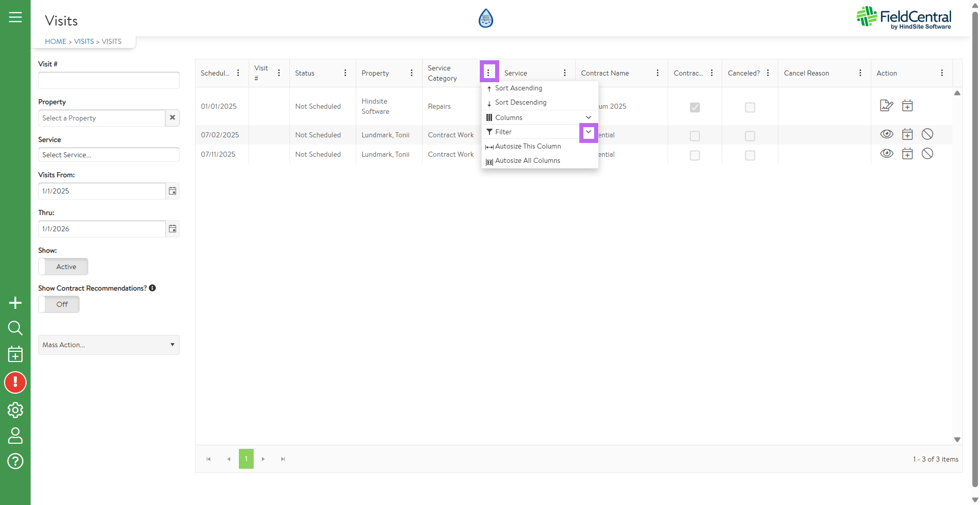This screenshot has width=980, height=505.
Task: Select Autosize All Columns option
Action: pyautogui.click(x=527, y=161)
